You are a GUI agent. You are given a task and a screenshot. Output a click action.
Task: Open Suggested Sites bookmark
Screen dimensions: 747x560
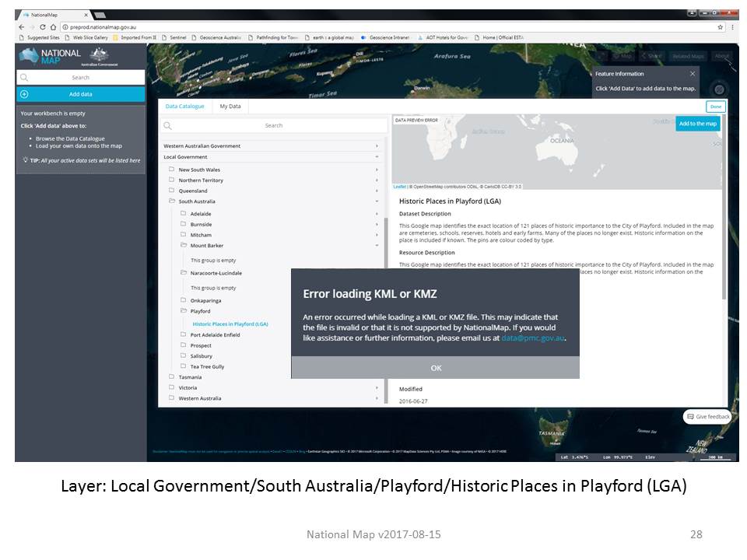(40, 37)
